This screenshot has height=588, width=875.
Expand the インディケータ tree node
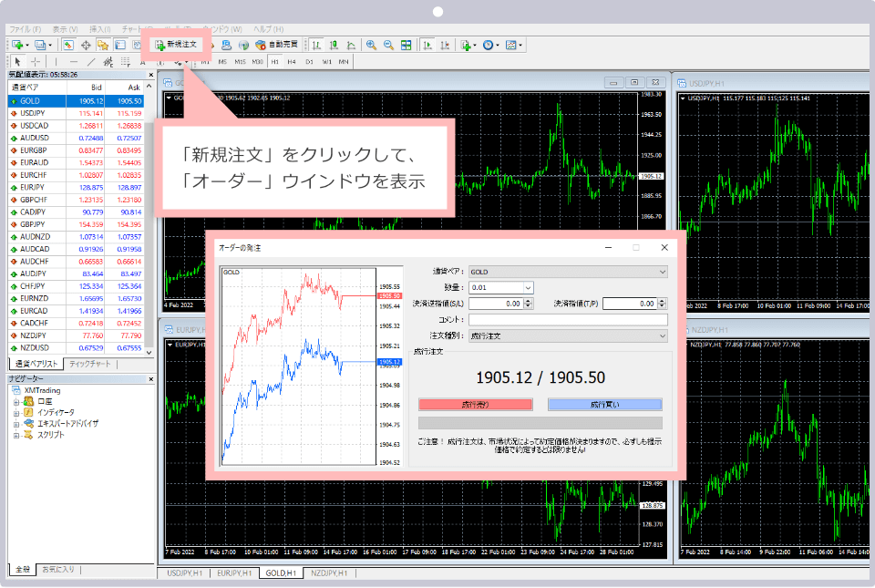(15, 413)
